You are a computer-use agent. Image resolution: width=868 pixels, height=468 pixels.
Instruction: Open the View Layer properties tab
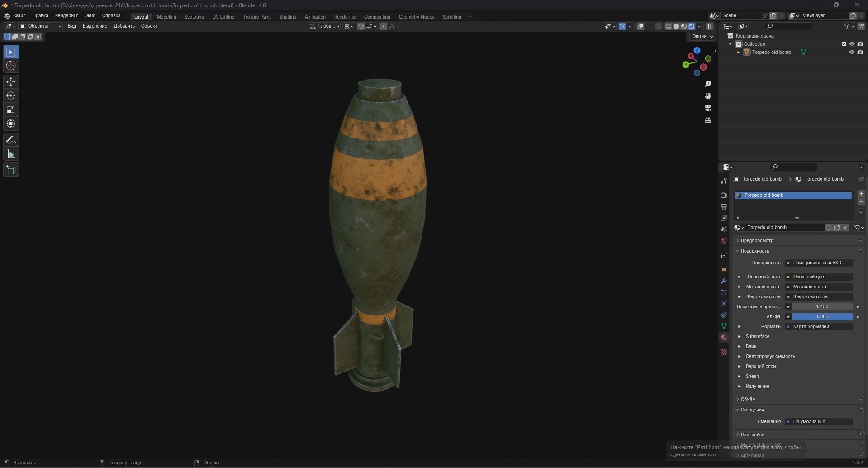(x=724, y=218)
